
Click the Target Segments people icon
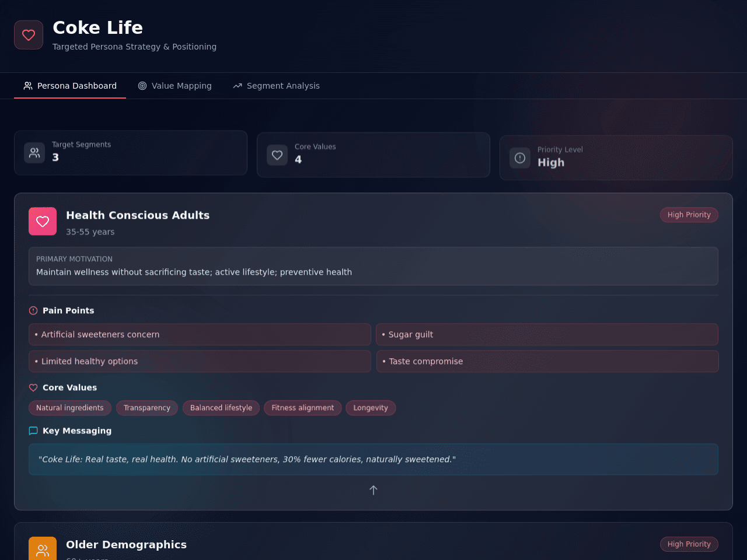click(34, 153)
